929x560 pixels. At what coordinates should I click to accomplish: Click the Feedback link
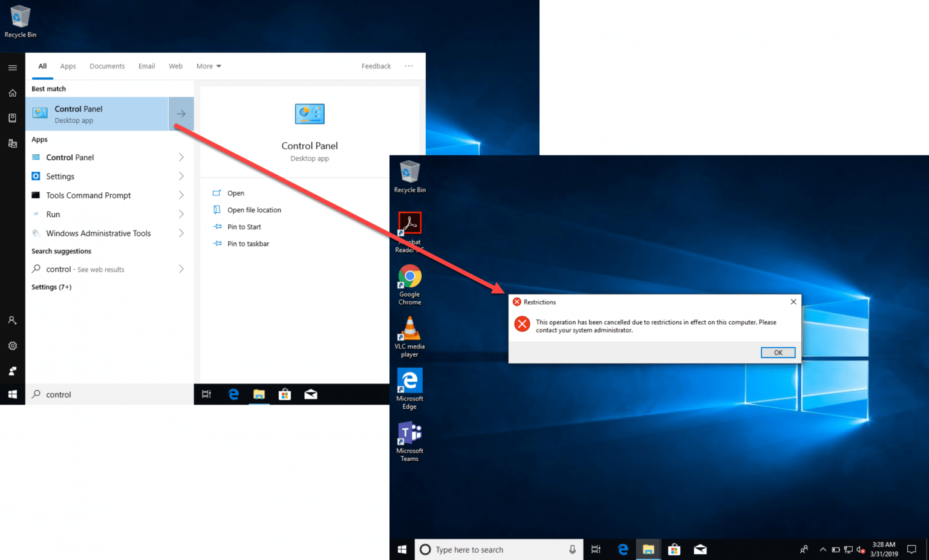click(x=376, y=66)
